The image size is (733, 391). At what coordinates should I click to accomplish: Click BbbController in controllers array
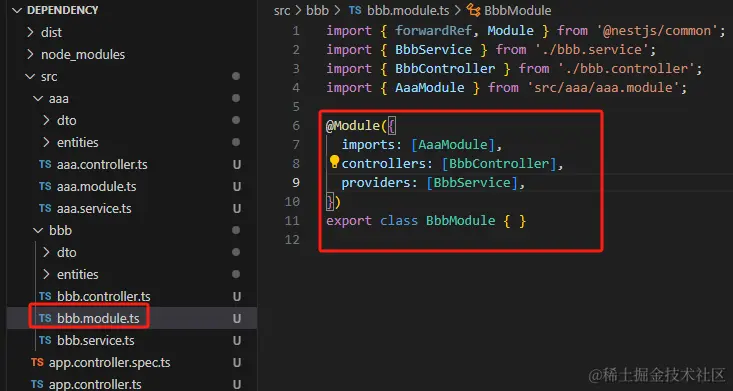[499, 164]
